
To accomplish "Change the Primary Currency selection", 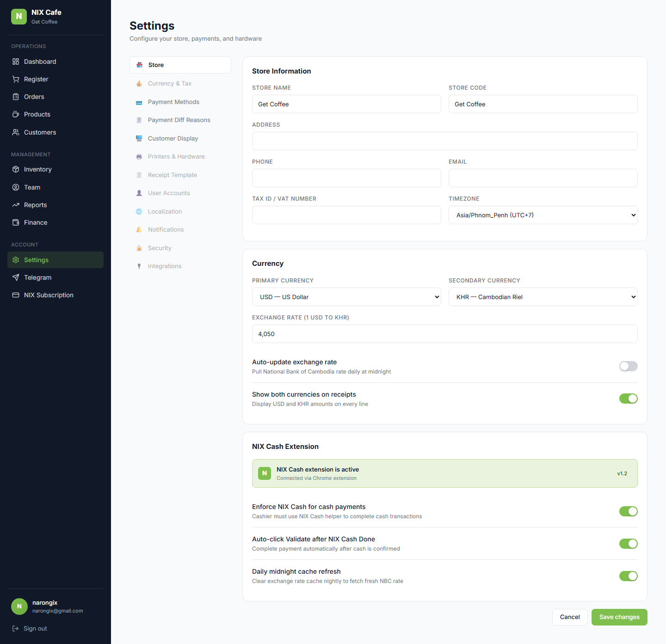I will coord(346,297).
